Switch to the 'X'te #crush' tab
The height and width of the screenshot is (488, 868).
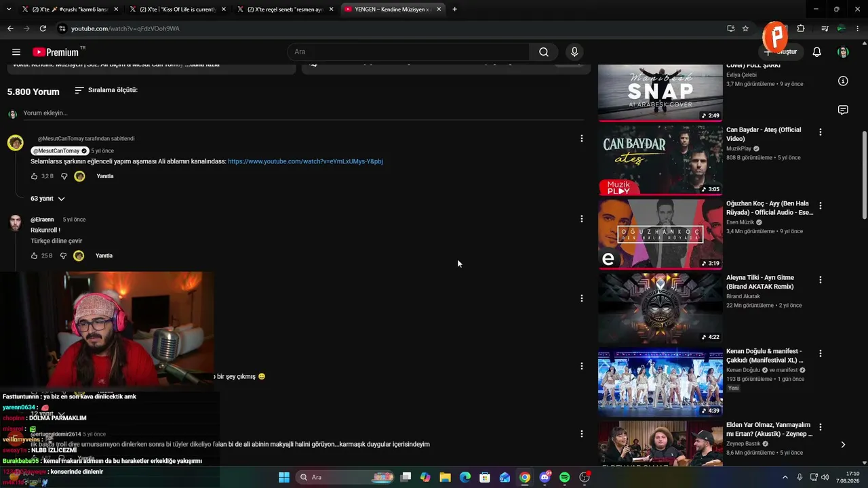[x=70, y=9]
